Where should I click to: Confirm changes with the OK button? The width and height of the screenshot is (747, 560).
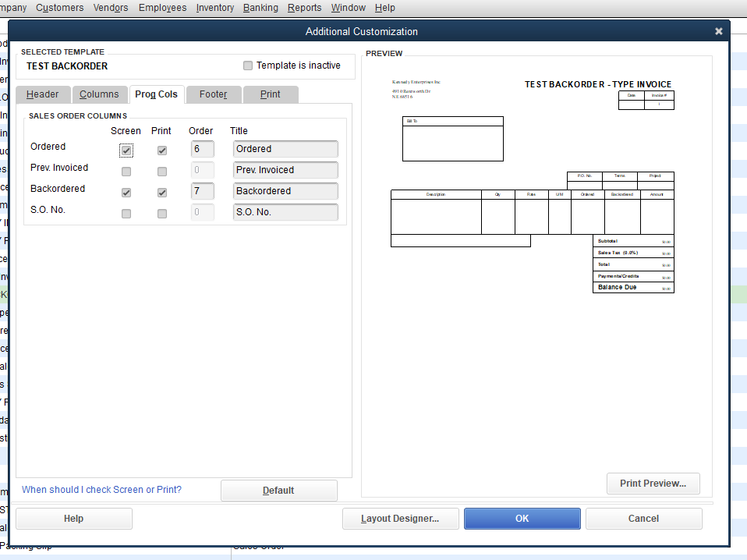point(522,518)
